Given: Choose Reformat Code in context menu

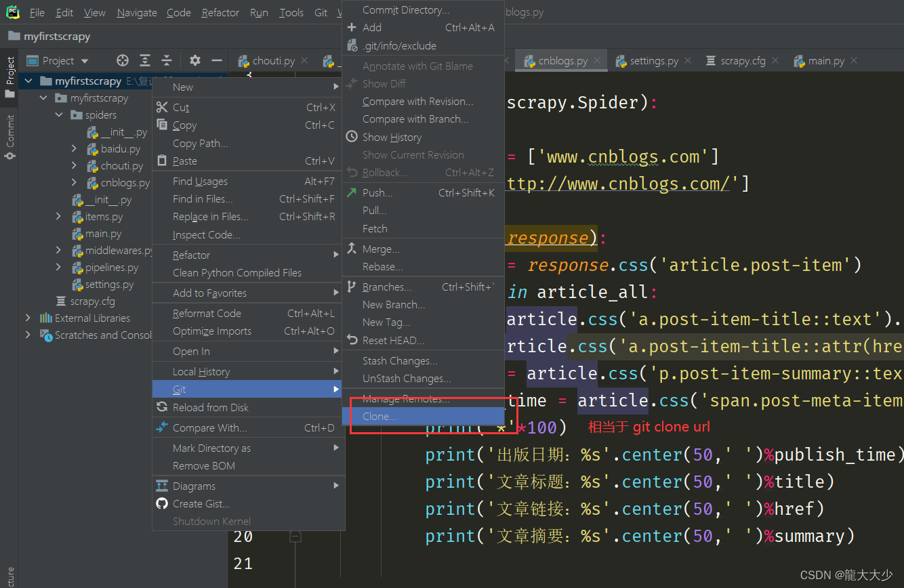Looking at the screenshot, I should coord(248,314).
